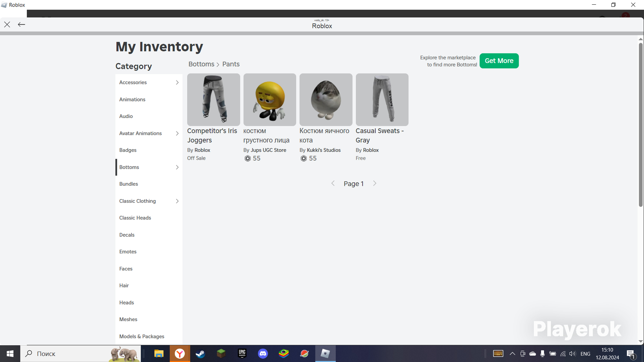Check the battery status icon
Screen dimensions: 644x362
pyautogui.click(x=552, y=354)
